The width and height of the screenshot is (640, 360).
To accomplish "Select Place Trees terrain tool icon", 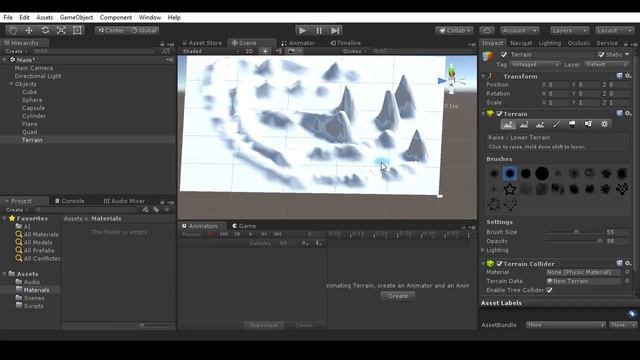I will point(572,124).
